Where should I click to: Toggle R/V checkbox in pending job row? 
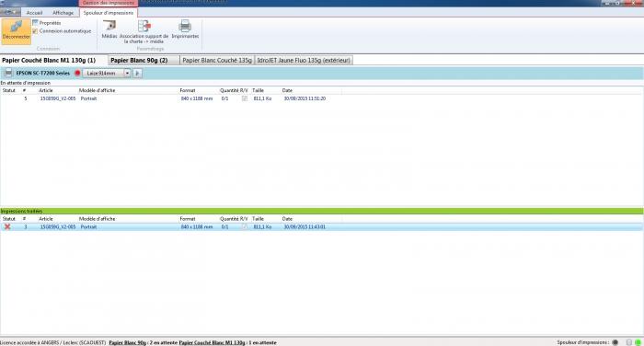(245, 98)
